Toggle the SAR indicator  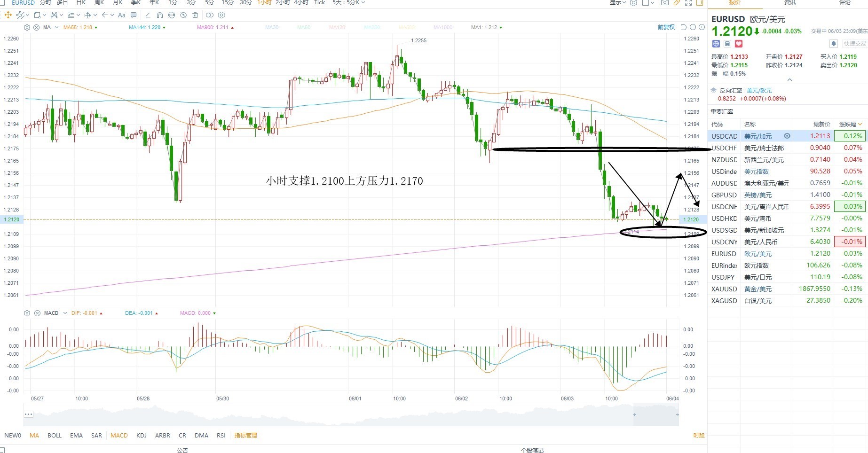pos(96,435)
